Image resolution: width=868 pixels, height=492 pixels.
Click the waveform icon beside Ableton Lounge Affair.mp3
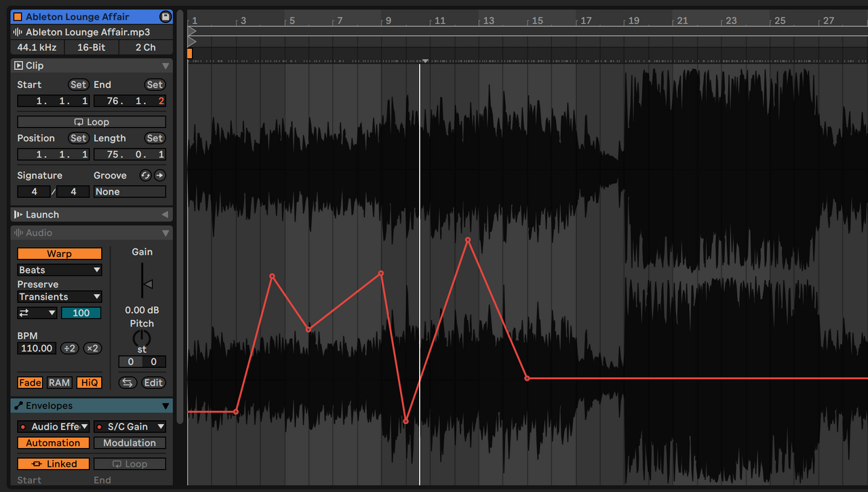coord(18,32)
